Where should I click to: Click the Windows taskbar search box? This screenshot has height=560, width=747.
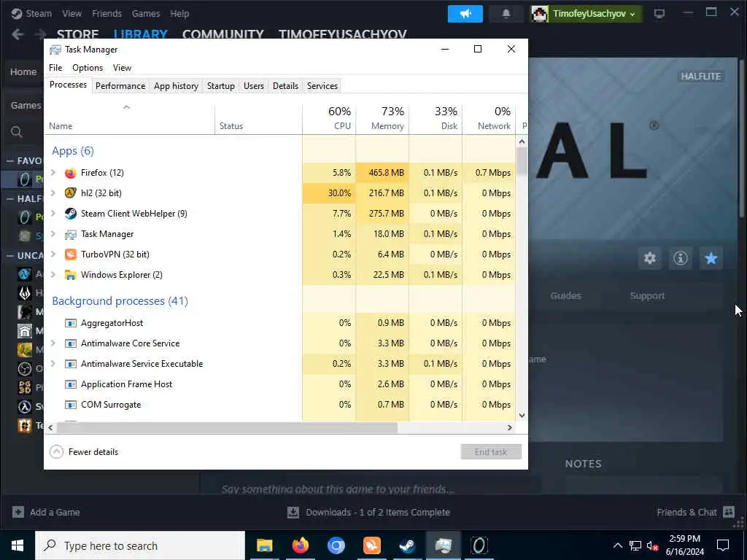pos(140,545)
